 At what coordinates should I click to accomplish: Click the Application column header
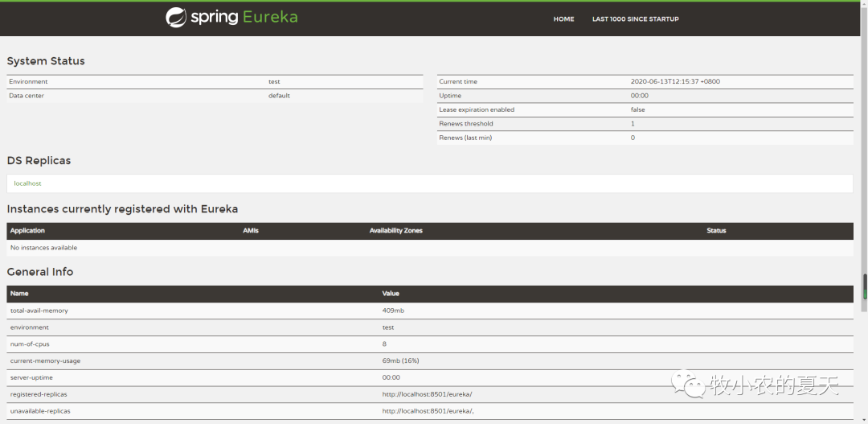pyautogui.click(x=27, y=231)
